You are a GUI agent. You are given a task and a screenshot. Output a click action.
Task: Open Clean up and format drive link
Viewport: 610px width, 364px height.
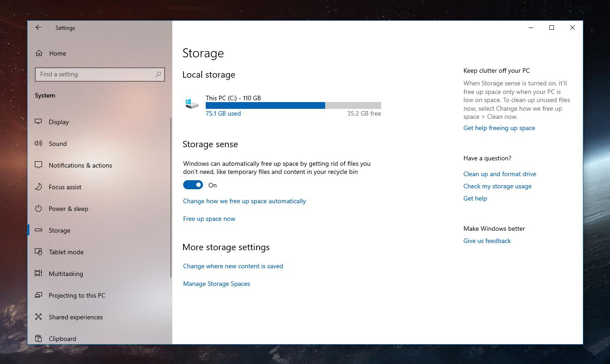point(500,174)
